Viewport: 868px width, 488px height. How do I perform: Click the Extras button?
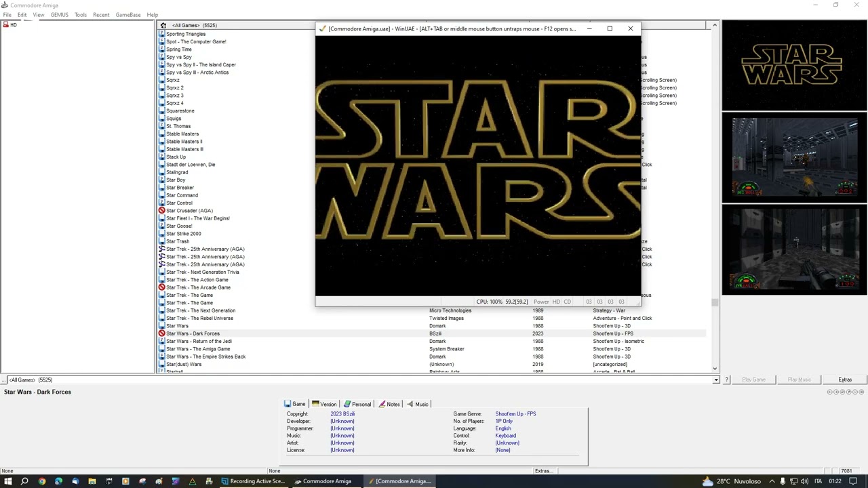click(845, 380)
